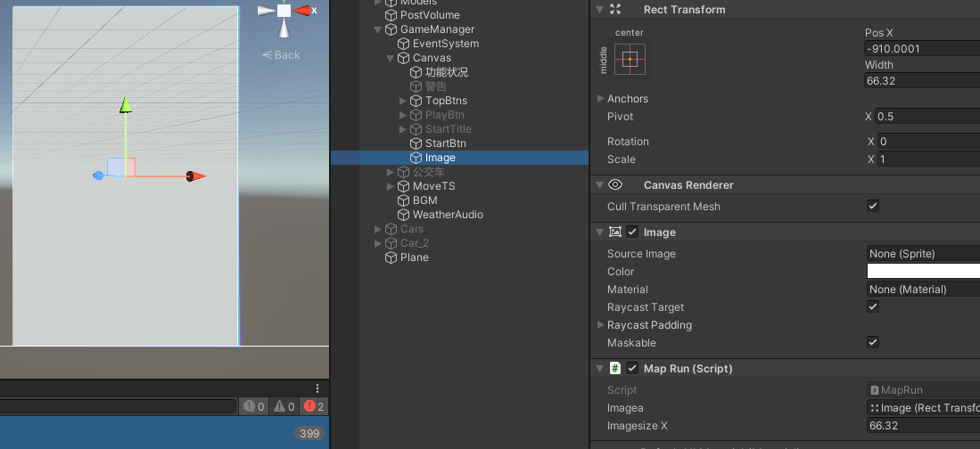980x449 pixels.
Task: Click the red error count toggle
Action: (x=314, y=406)
